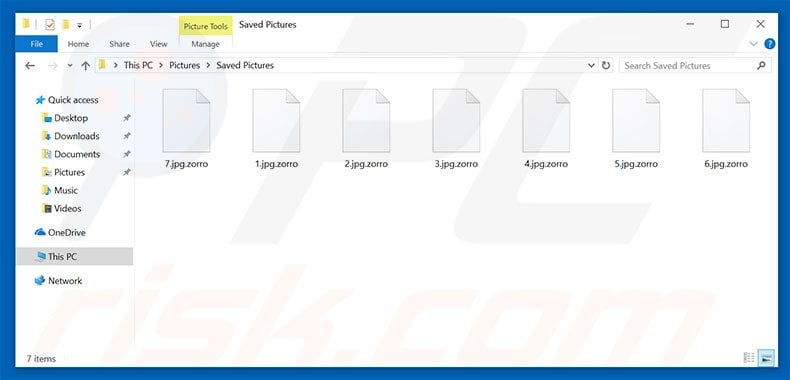790x380 pixels.
Task: Maximize the Saved Pictures window
Action: pos(725,24)
